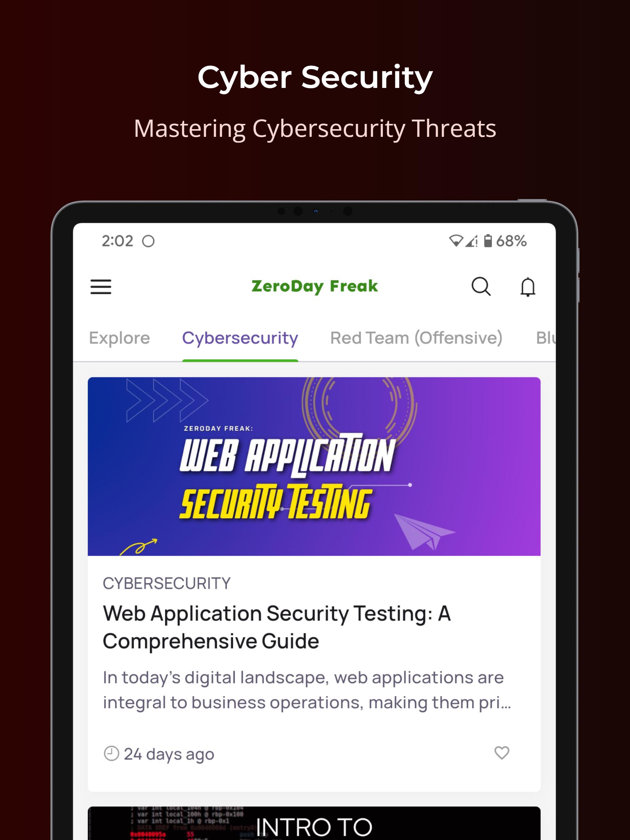
Task: Tap the Wi-Fi status icon
Action: (456, 241)
